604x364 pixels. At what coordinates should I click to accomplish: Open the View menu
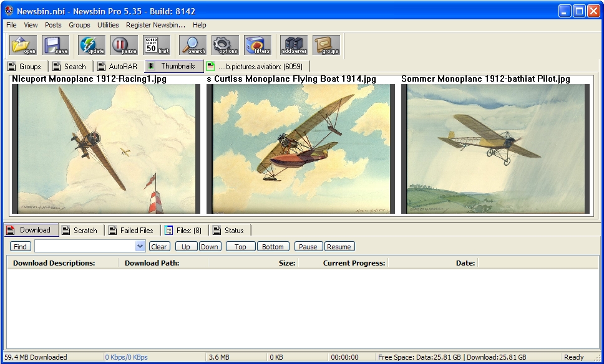31,25
